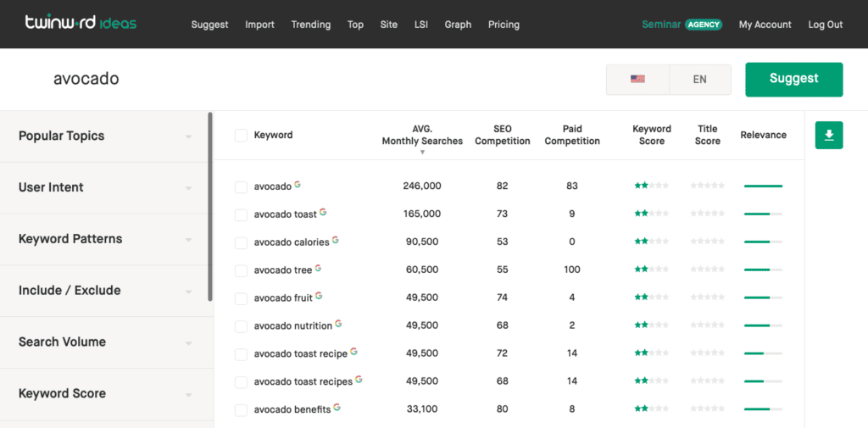868x428 pixels.
Task: Click title score stars for avocado fruit
Action: point(708,297)
